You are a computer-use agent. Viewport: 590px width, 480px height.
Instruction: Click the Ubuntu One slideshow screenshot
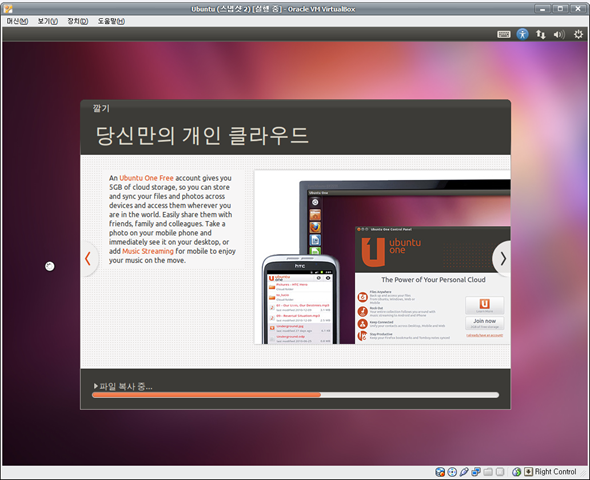382,257
